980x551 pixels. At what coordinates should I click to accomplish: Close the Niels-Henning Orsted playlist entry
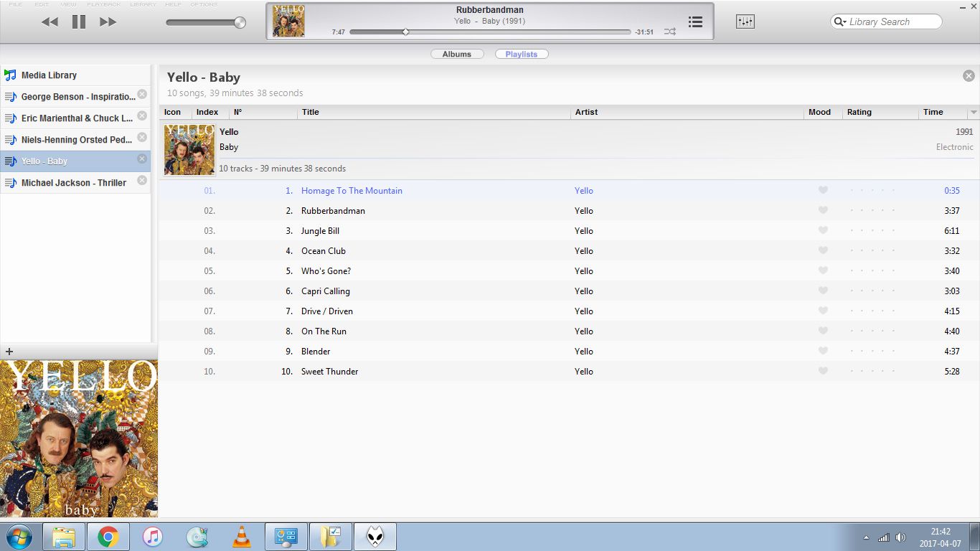(142, 137)
